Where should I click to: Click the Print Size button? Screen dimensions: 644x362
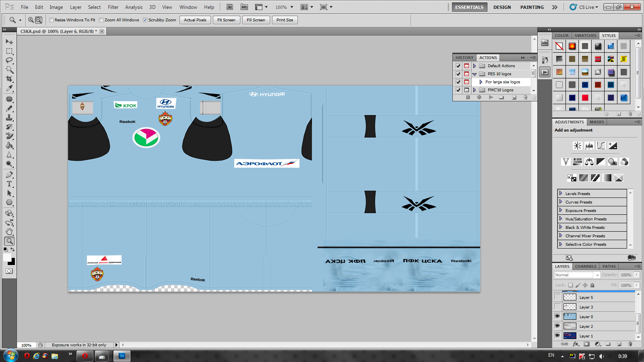285,20
